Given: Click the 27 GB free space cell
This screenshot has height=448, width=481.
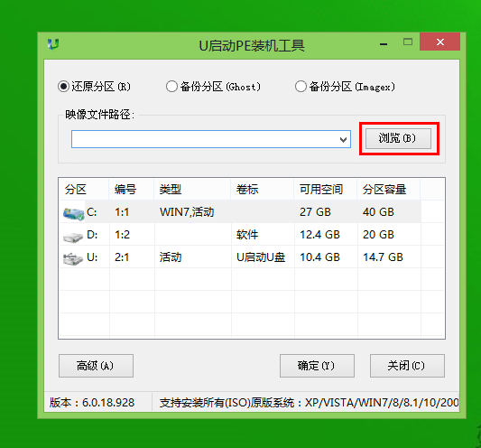Looking at the screenshot, I should [315, 212].
